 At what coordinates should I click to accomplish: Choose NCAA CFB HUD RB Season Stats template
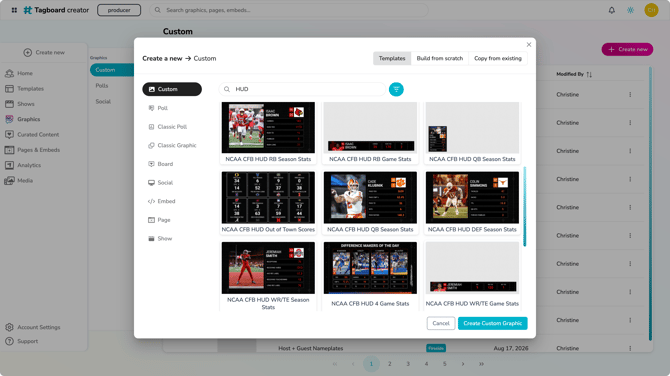point(268,132)
